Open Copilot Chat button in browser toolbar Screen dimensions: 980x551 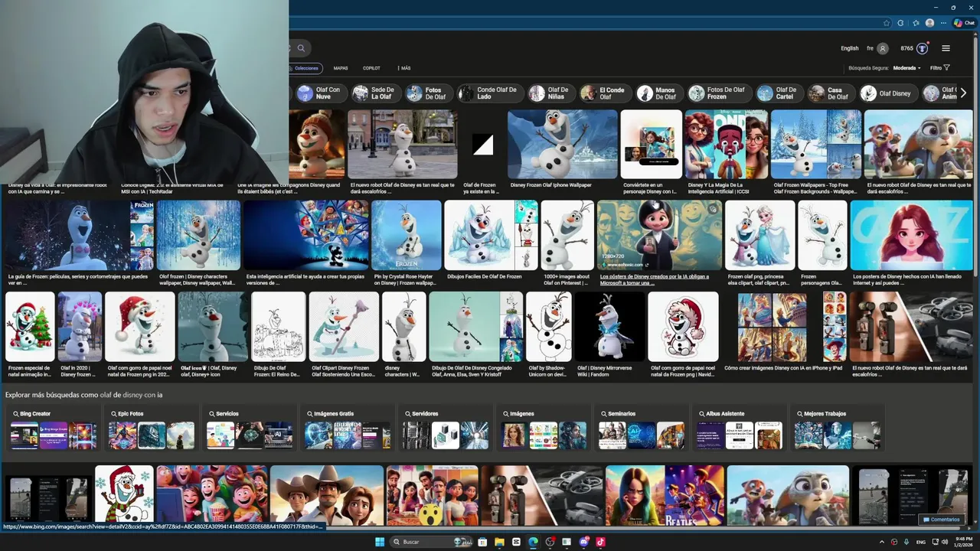[x=964, y=23]
